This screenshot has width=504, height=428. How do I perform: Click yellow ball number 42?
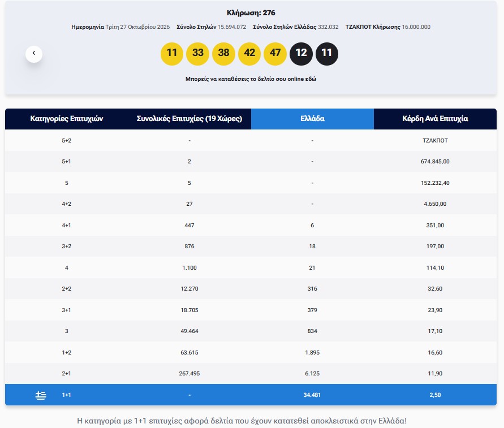pos(249,54)
